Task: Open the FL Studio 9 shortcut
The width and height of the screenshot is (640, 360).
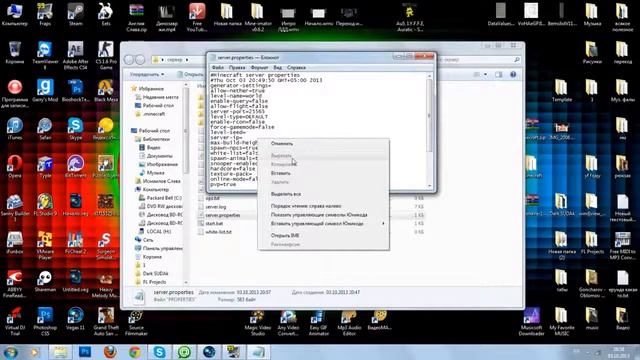Action: click(45, 204)
